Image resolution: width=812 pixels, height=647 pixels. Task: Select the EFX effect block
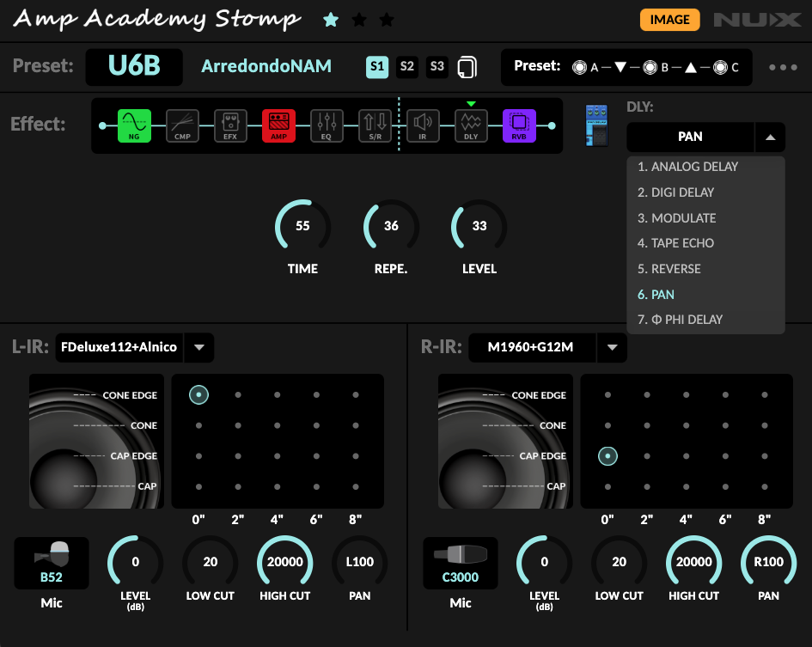click(x=230, y=126)
